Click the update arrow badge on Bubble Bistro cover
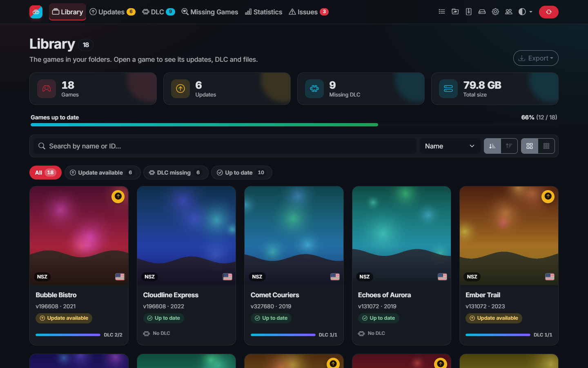588x368 pixels. coord(118,197)
